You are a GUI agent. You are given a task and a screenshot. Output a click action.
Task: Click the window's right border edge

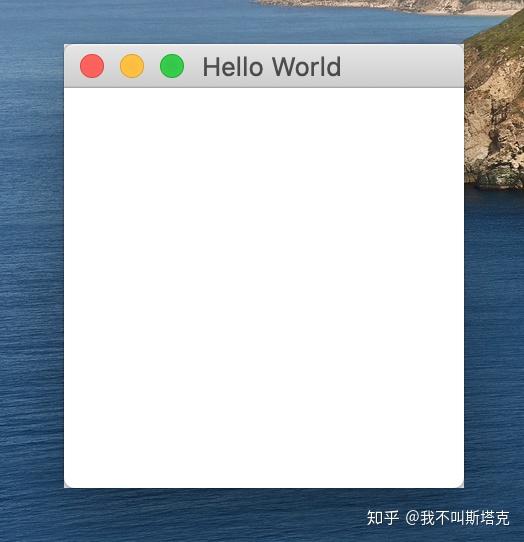point(464,266)
